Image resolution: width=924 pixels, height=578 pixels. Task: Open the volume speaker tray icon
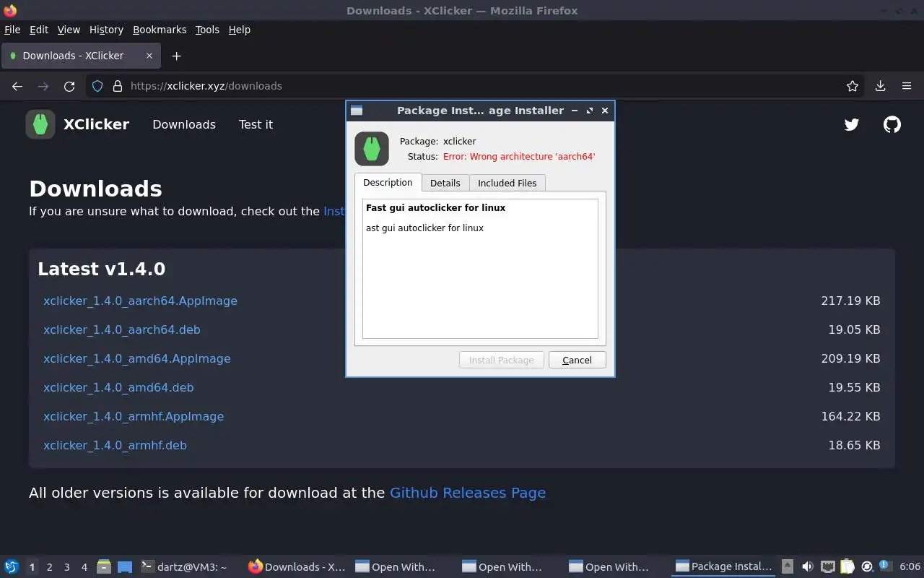tap(808, 566)
